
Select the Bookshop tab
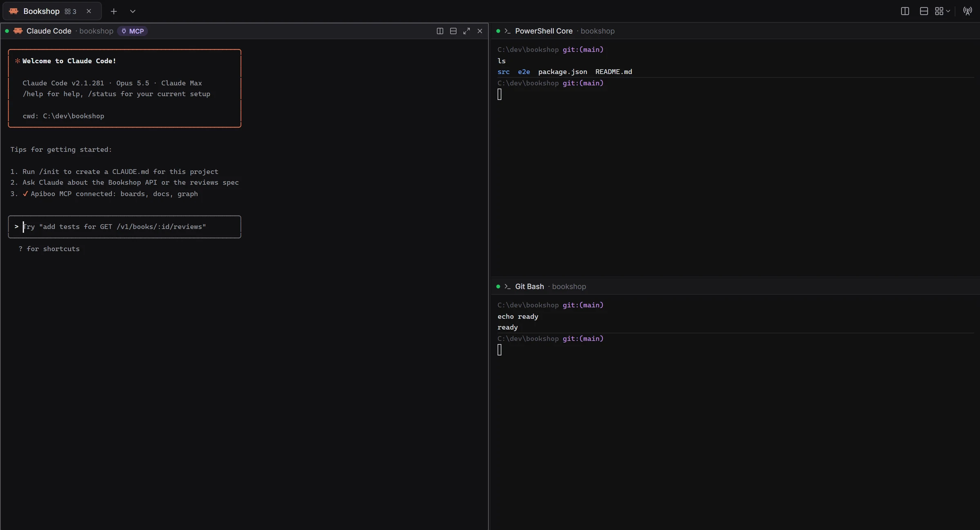[x=52, y=11]
